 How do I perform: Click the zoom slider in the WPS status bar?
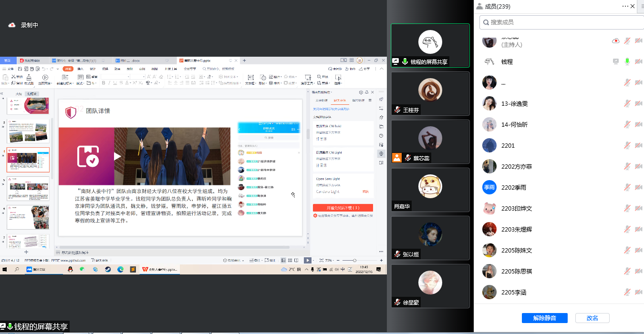point(354,260)
